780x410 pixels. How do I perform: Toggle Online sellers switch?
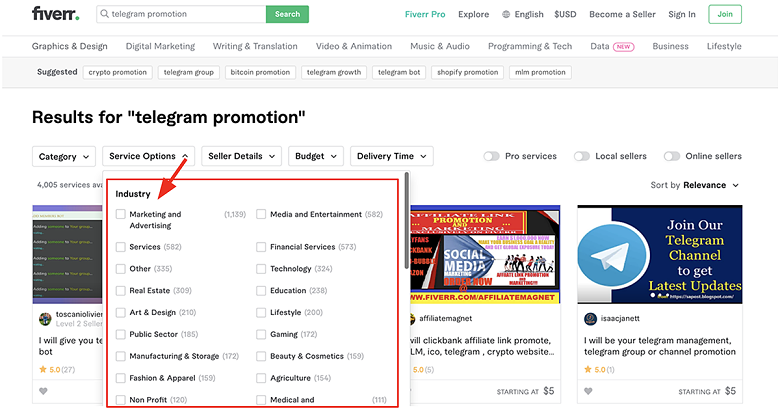pyautogui.click(x=672, y=156)
